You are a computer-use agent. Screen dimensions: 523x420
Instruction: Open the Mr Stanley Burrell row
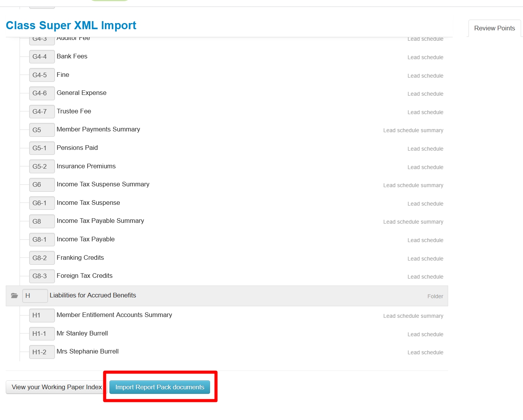[x=82, y=334]
